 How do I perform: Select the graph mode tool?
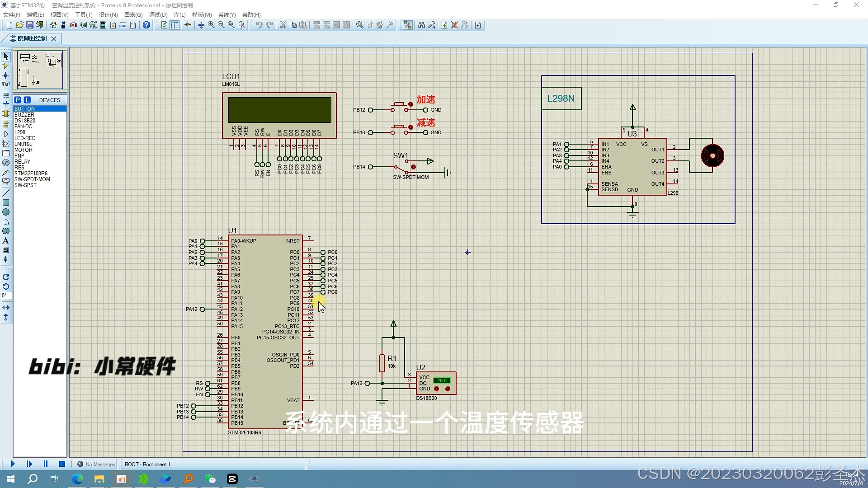point(6,144)
